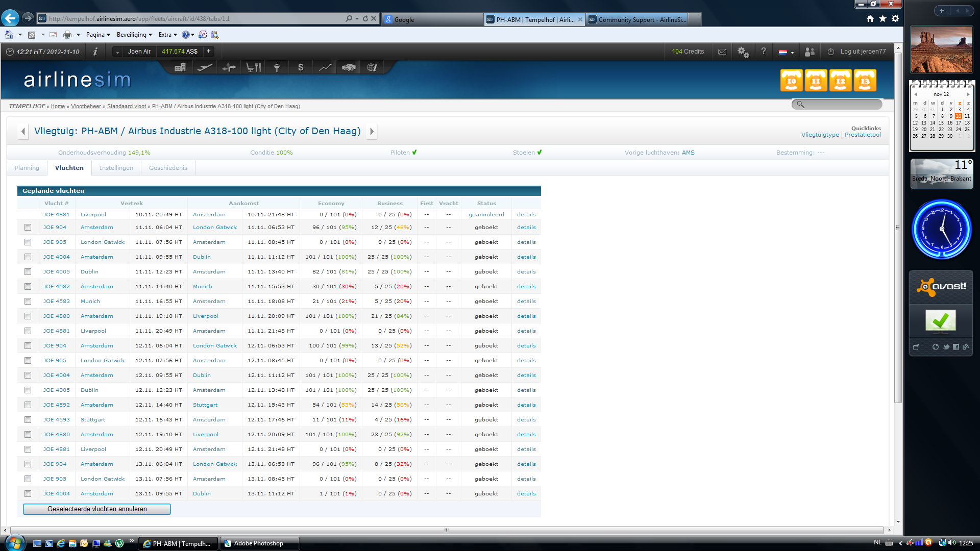
Task: Open the trend line statistics icon
Action: pyautogui.click(x=325, y=67)
